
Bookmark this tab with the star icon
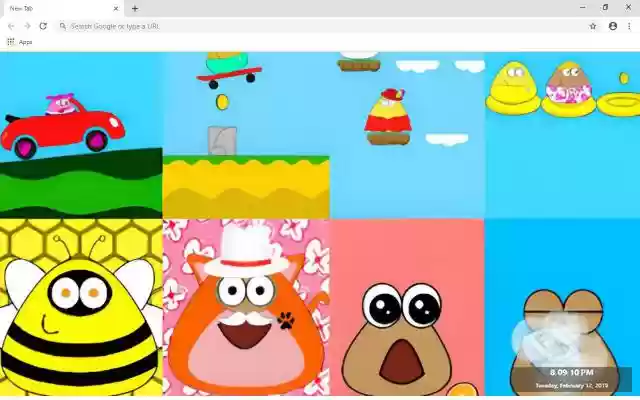point(593,26)
